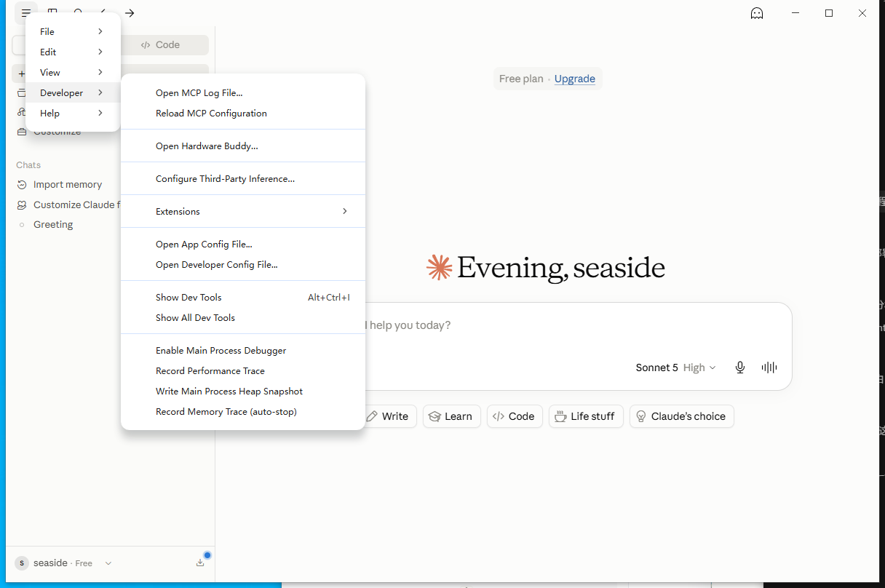Select the Developer menu entry
This screenshot has height=588, width=885.
(73, 92)
